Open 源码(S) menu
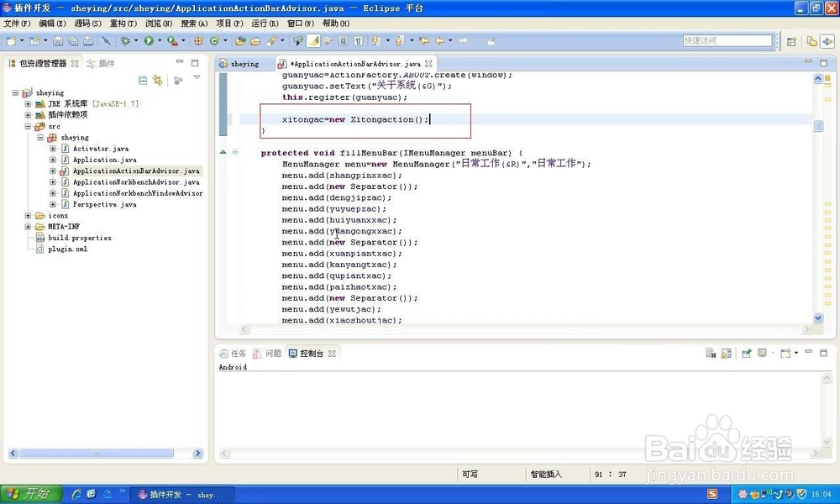The image size is (840, 504). pyautogui.click(x=88, y=24)
